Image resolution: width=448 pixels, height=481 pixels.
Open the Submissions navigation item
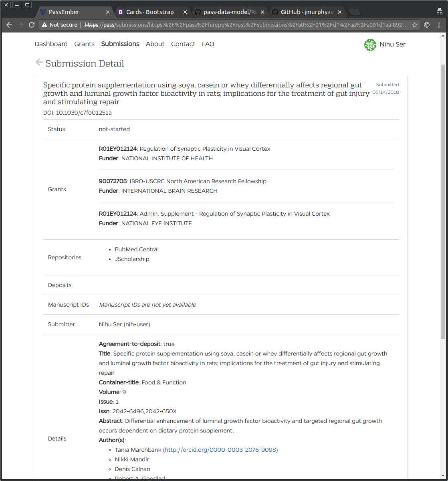point(120,44)
